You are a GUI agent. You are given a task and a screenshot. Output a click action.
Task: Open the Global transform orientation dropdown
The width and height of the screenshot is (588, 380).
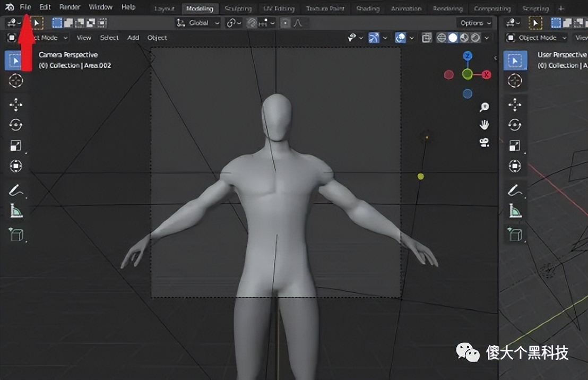[x=198, y=23]
